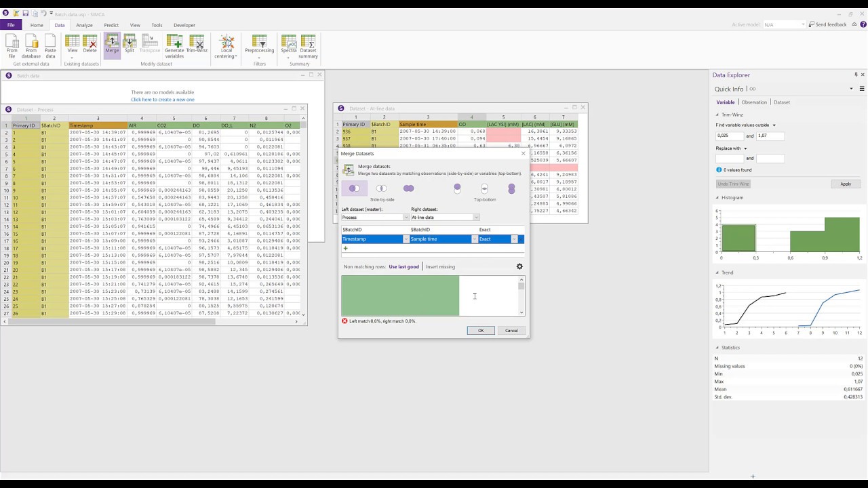Image resolution: width=868 pixels, height=488 pixels.
Task: Click the Quick Info link icon
Action: 753,89
